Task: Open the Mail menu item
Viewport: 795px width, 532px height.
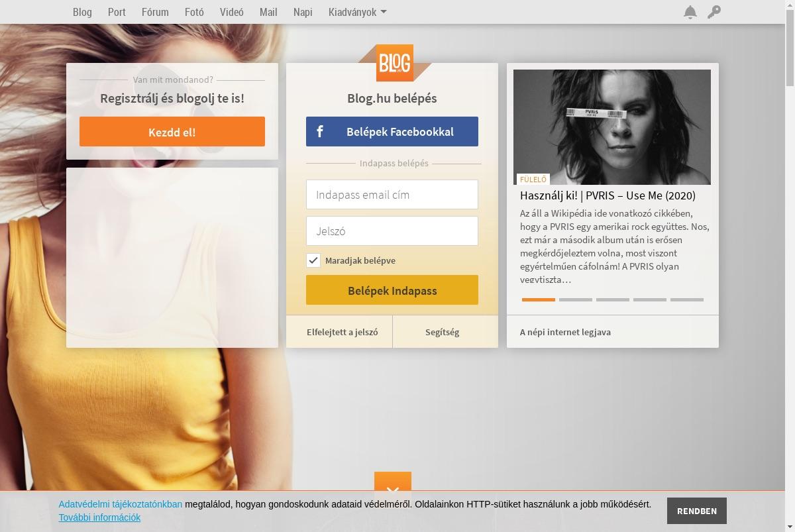Action: pos(268,12)
